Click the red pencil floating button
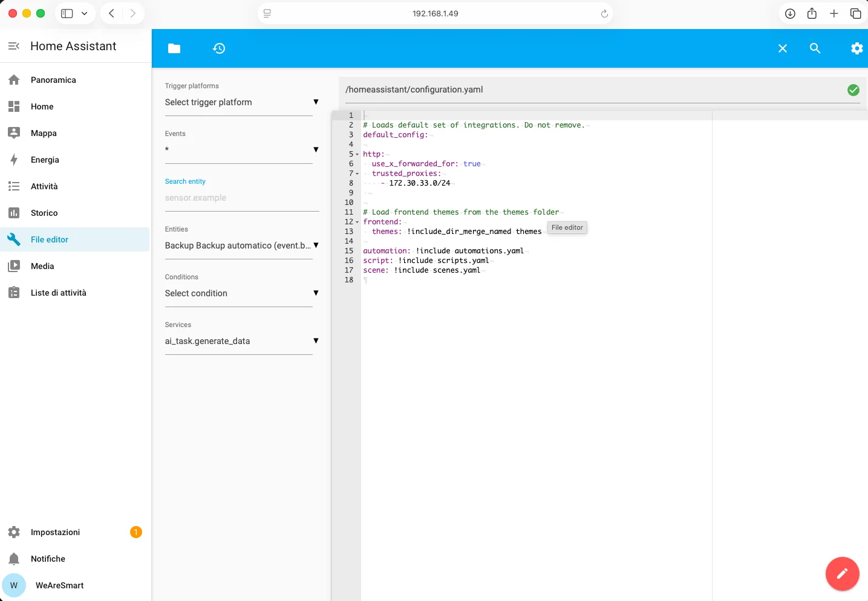868x601 pixels. (x=842, y=574)
